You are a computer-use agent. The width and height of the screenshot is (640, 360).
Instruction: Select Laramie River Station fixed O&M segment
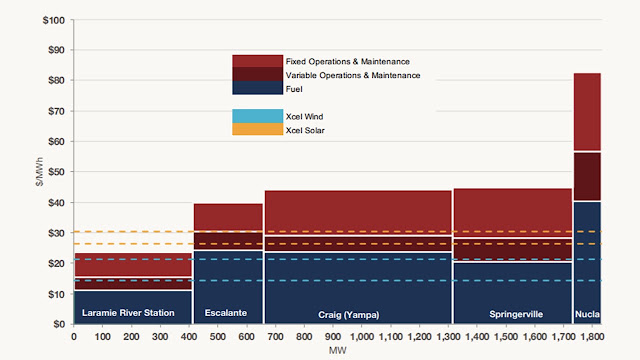[x=133, y=265]
